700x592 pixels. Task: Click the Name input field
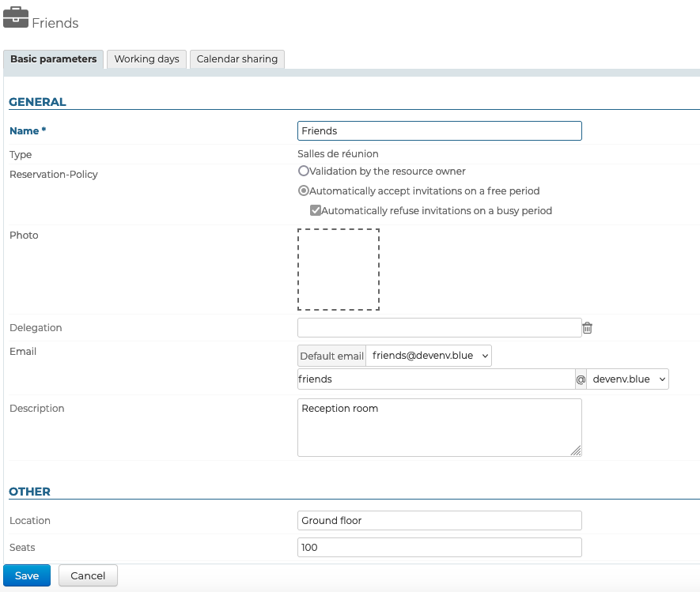(439, 131)
